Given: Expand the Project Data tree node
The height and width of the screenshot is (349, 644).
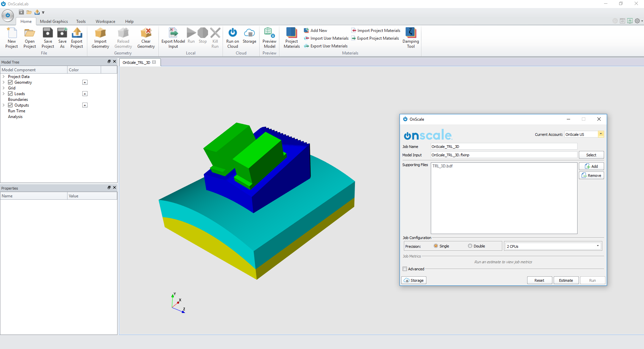Looking at the screenshot, I should [x=4, y=77].
